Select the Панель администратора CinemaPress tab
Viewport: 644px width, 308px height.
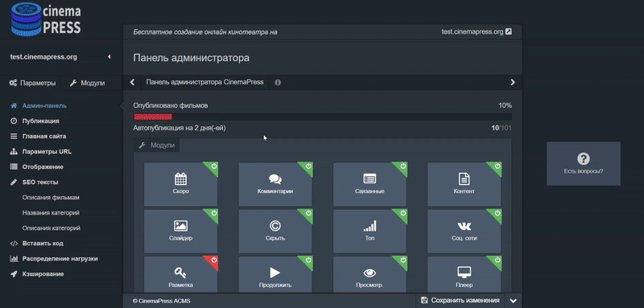[204, 82]
